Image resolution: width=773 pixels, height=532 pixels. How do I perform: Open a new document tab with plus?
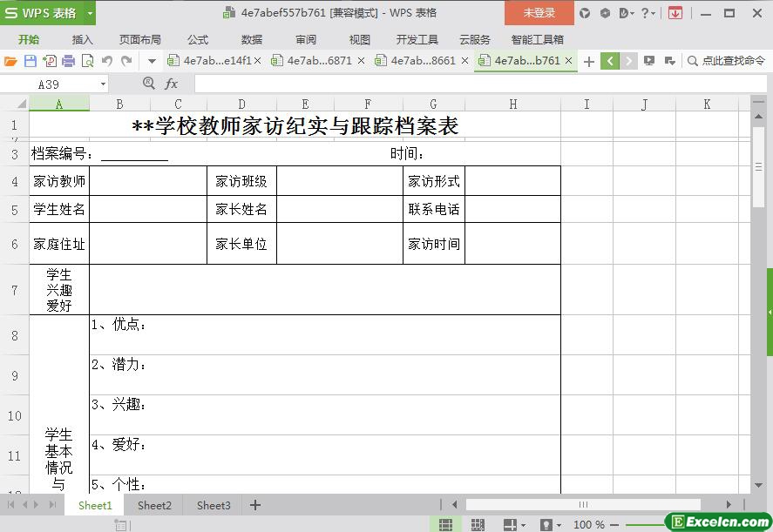(x=589, y=61)
